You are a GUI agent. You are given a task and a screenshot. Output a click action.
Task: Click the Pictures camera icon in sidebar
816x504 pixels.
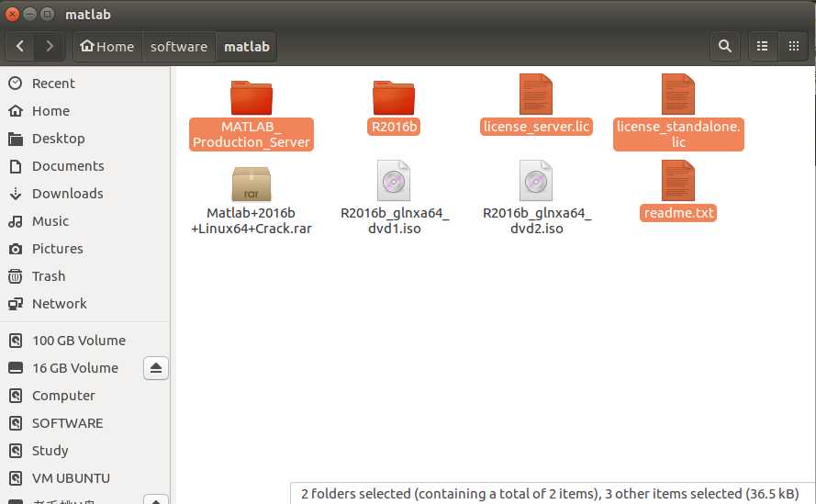click(x=16, y=249)
